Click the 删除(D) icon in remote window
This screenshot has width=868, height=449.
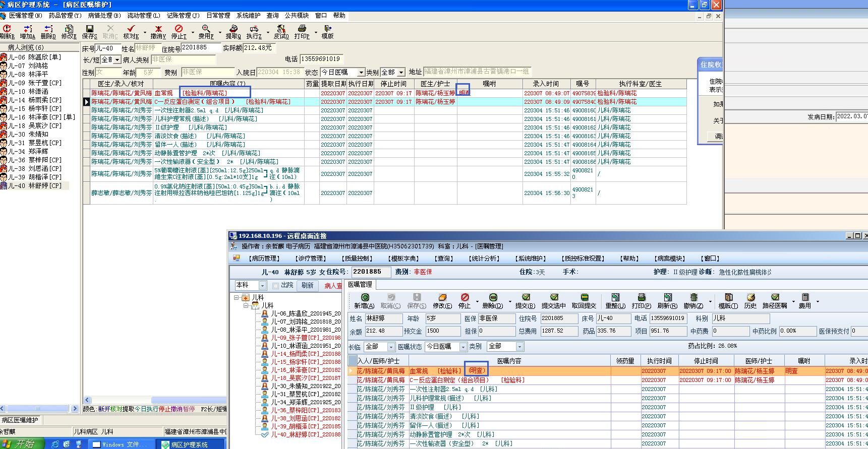pyautogui.click(x=493, y=297)
